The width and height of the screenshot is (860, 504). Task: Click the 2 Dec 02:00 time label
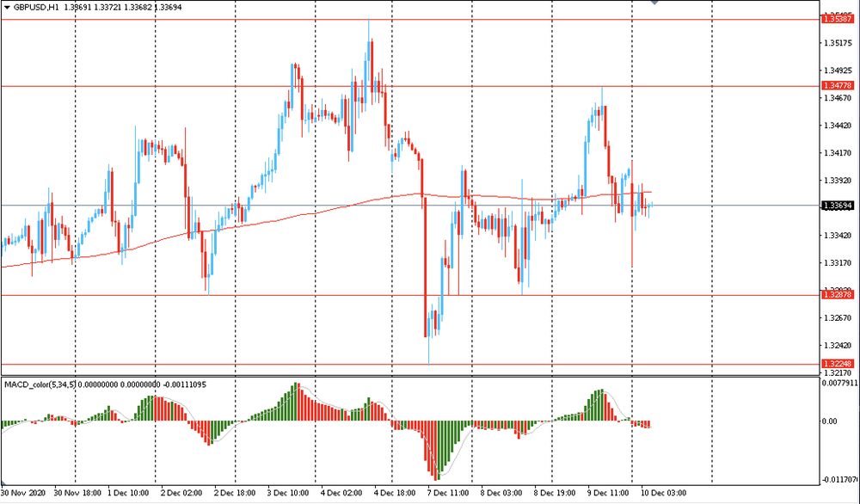tap(181, 493)
